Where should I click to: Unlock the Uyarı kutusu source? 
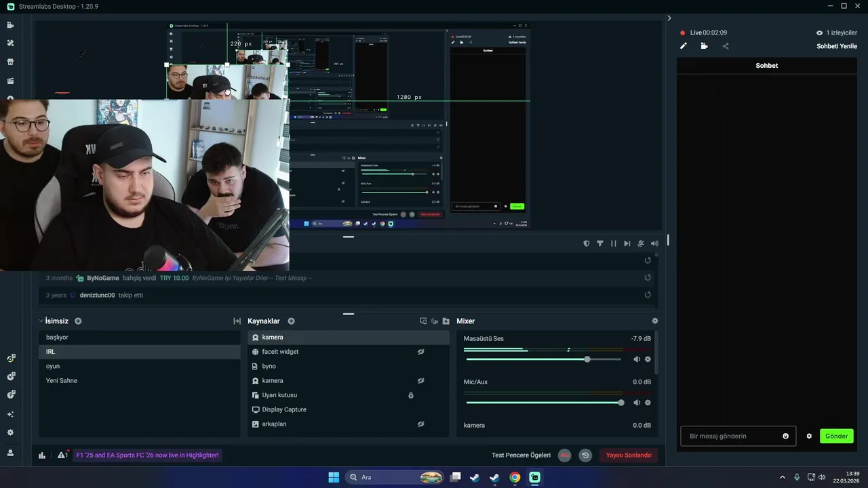411,395
